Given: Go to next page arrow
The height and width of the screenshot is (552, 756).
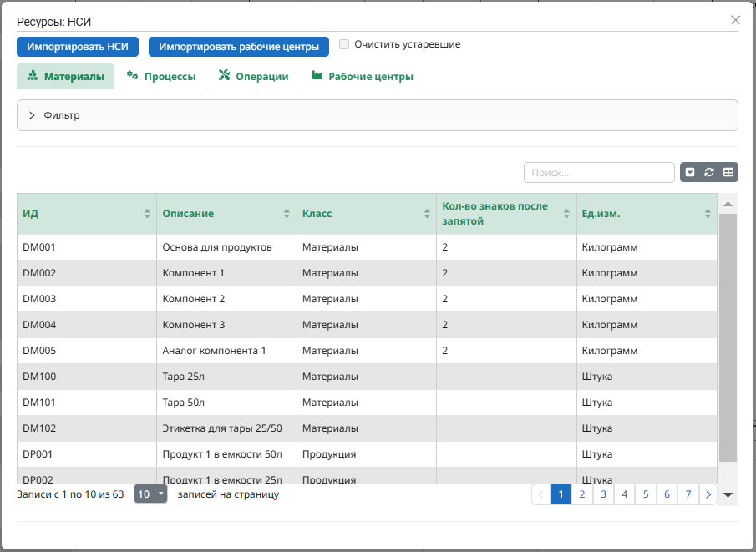Looking at the screenshot, I should [x=708, y=494].
